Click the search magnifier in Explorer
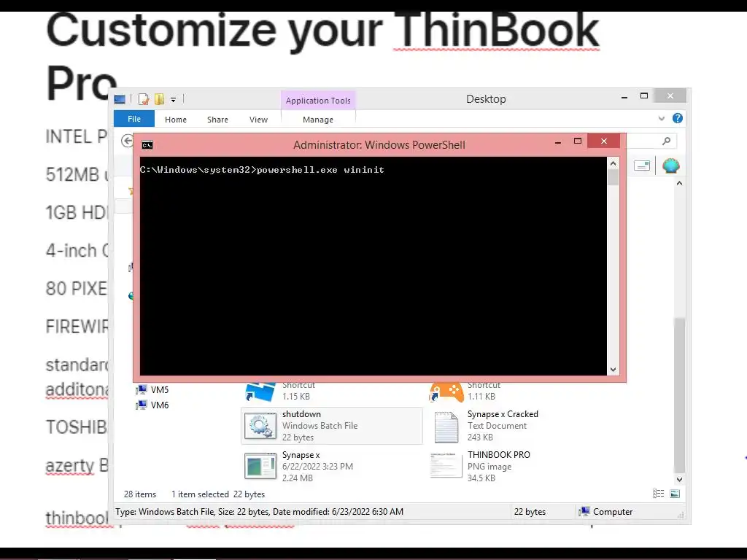This screenshot has width=747, height=560. pyautogui.click(x=667, y=141)
